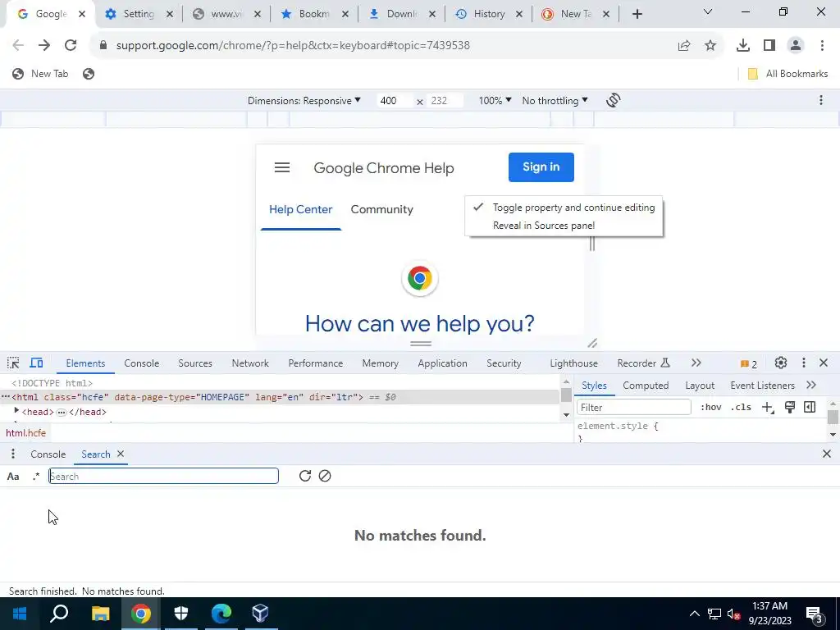Click the refresh search icon
This screenshot has width=840, height=630.
(305, 476)
